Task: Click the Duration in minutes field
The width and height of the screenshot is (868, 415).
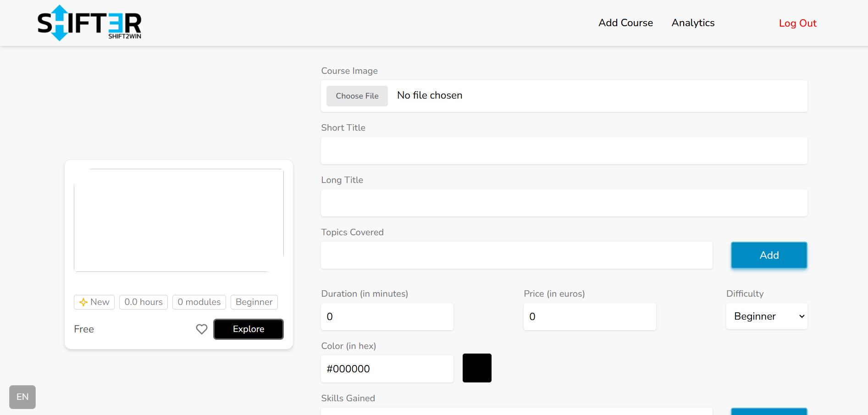Action: click(387, 317)
